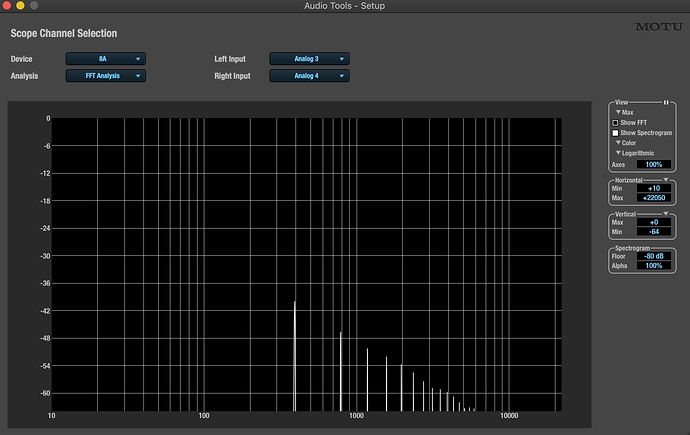Open the Color menu in View panel
Image resolution: width=690 pixels, height=435 pixels.
coord(626,143)
